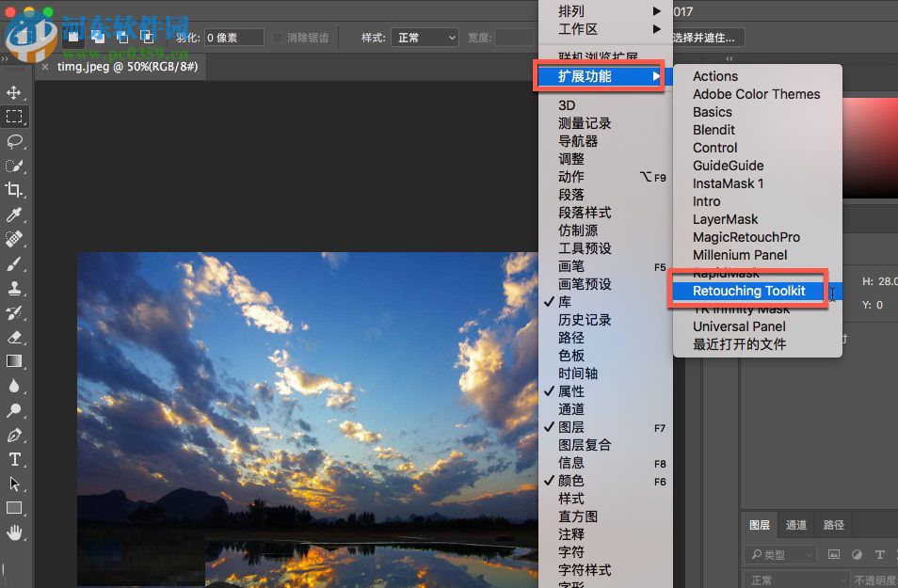This screenshot has width=898, height=588.
Task: Select the Move tool in the toolbar
Action: click(14, 93)
